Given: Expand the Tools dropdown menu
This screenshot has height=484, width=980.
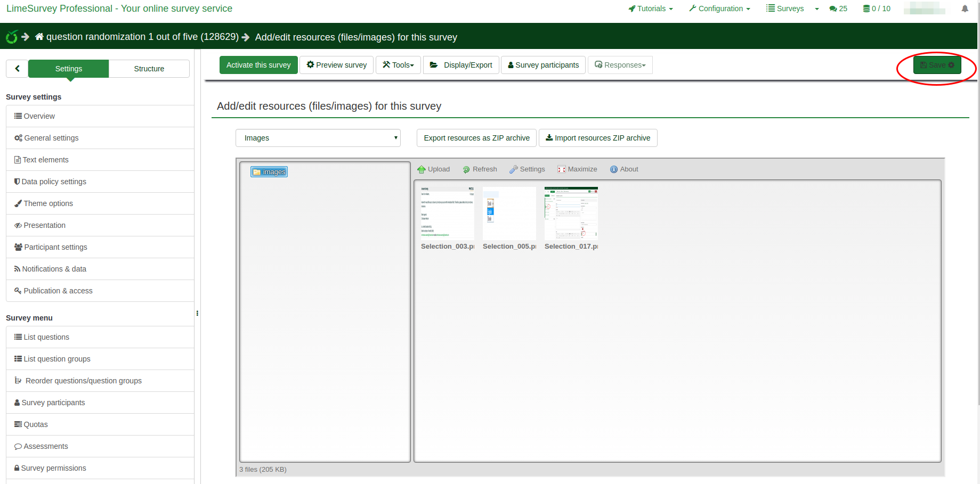Looking at the screenshot, I should (x=398, y=65).
